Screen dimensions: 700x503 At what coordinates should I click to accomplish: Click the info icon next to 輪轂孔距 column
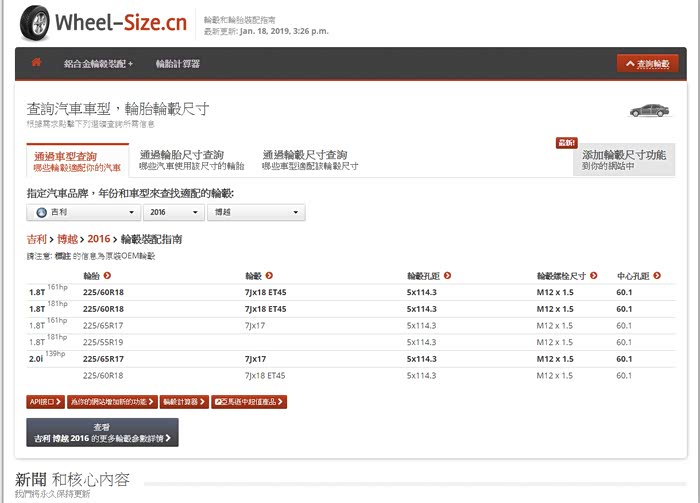(x=447, y=275)
